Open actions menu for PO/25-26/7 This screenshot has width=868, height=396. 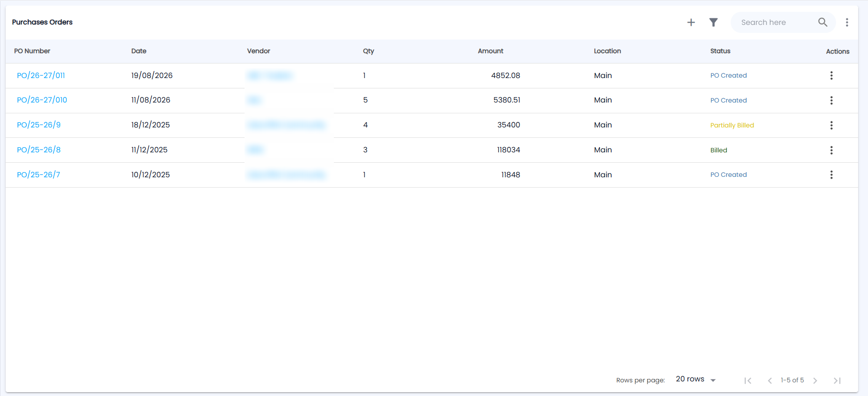[x=831, y=174]
